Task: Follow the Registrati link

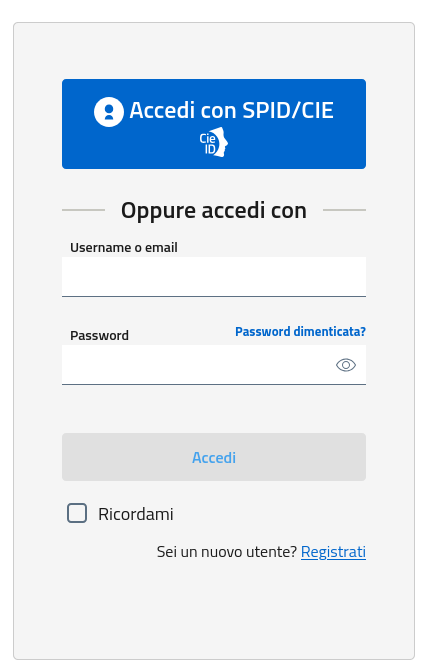Action: 333,551
